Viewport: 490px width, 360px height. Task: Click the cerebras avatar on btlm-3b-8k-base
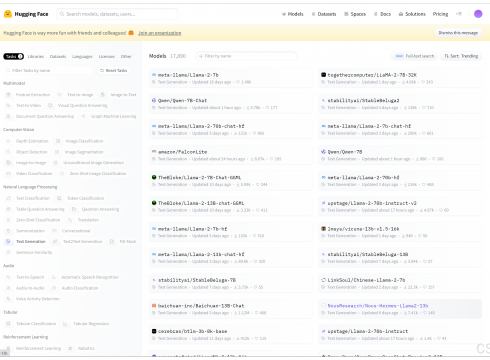tap(154, 331)
